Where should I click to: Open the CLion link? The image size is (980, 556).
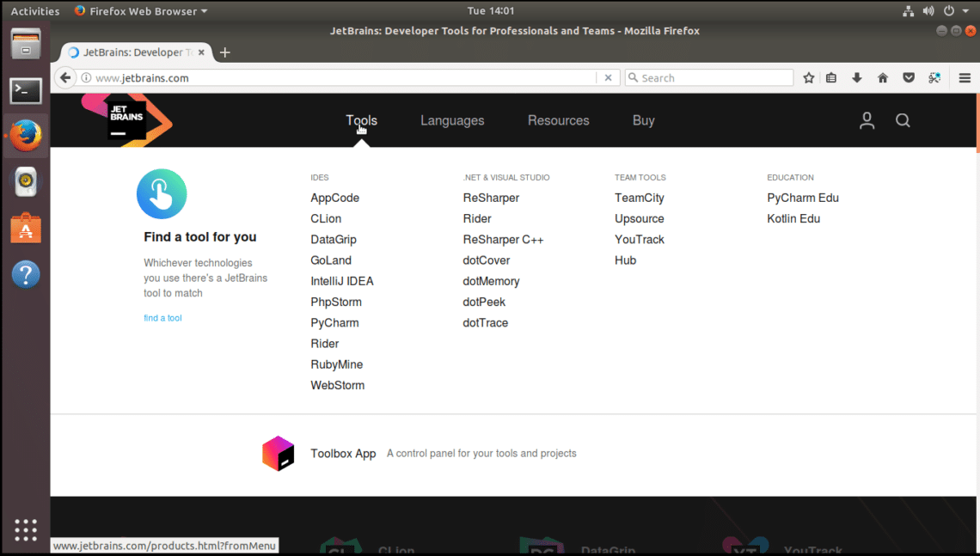pos(326,218)
